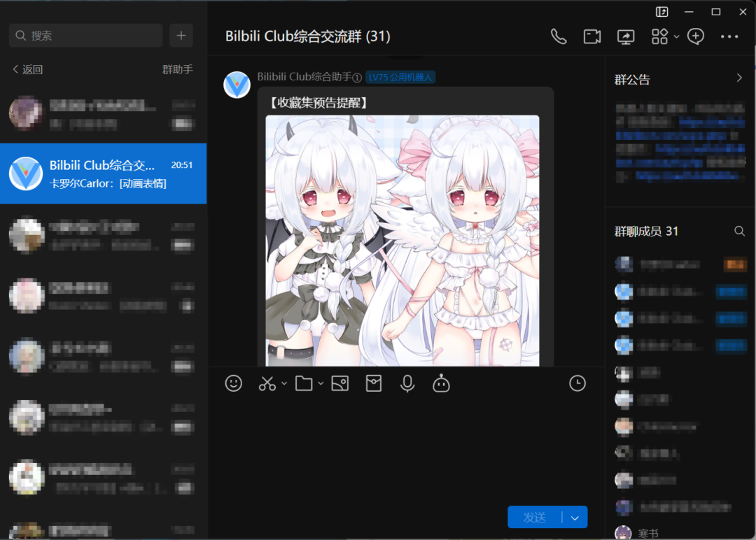Click the 卡罗尔Carlor: [动画表情] preview text
The image size is (756, 540).
click(108, 183)
